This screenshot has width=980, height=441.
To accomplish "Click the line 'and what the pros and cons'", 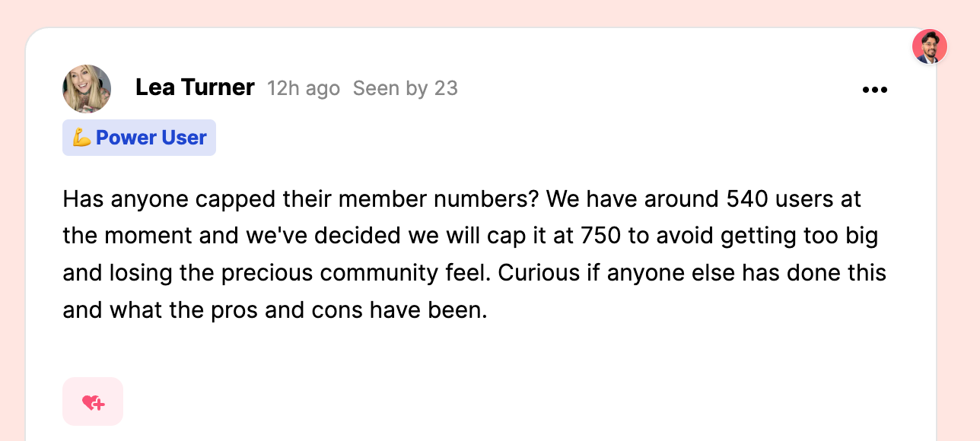I will click(x=275, y=309).
